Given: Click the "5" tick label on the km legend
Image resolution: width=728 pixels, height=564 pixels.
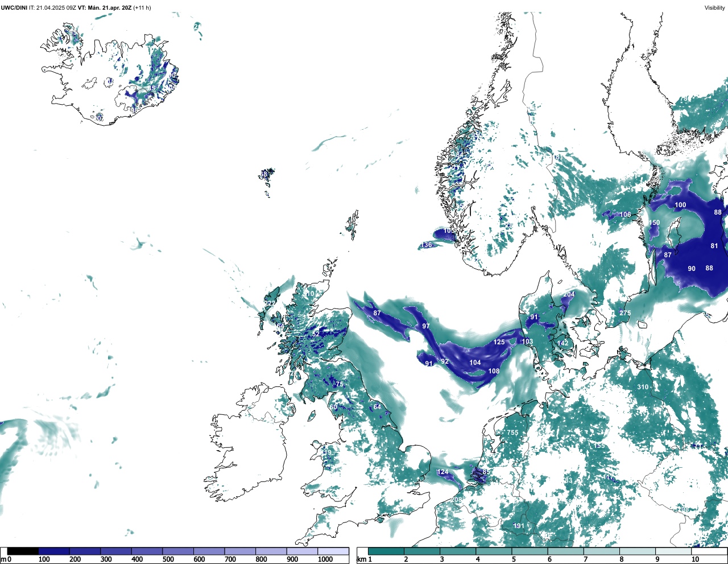Looking at the screenshot, I should [514, 559].
